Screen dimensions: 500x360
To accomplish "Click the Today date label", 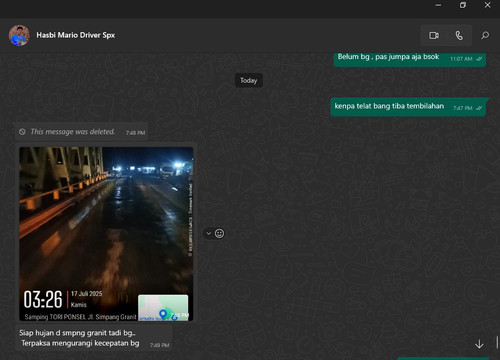I will click(x=249, y=80).
